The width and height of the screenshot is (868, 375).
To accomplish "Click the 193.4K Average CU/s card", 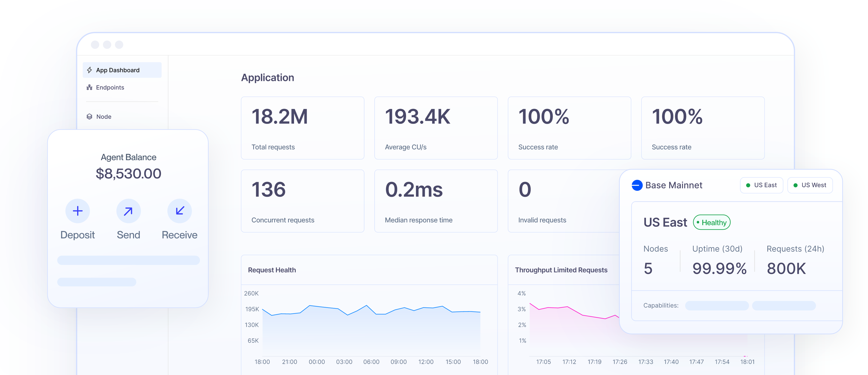I will coord(436,128).
